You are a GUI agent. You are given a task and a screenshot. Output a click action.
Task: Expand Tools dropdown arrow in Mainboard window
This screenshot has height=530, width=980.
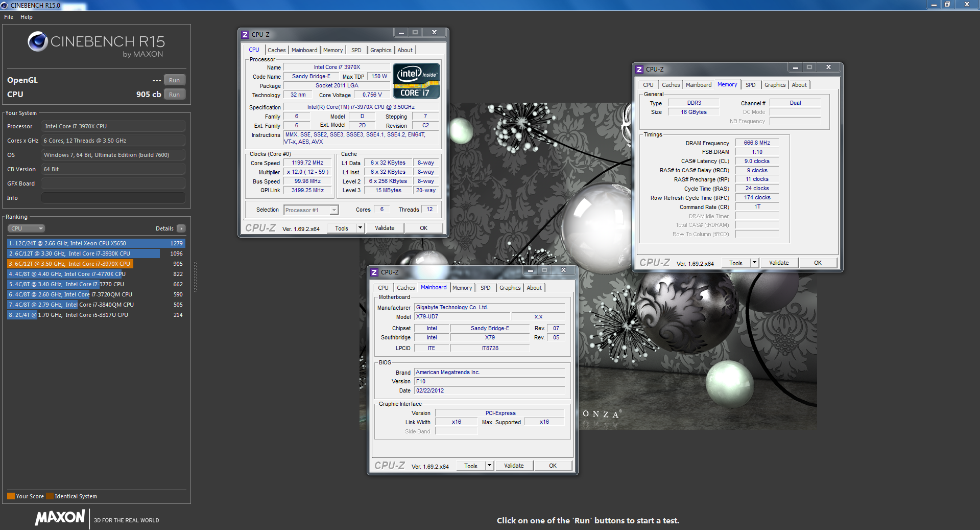[489, 466]
